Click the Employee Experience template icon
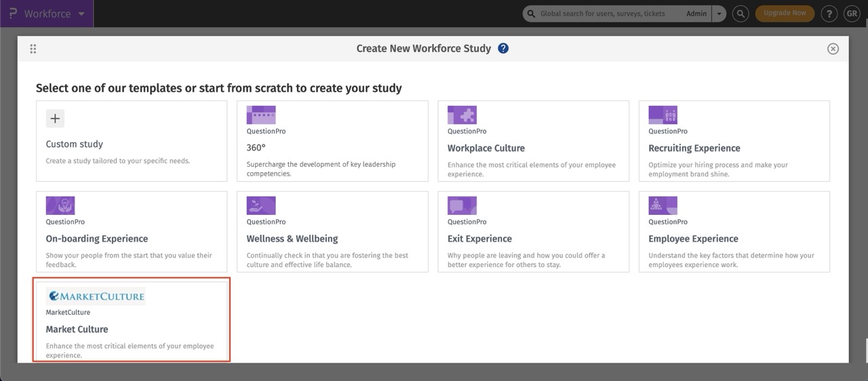868x381 pixels. (663, 205)
